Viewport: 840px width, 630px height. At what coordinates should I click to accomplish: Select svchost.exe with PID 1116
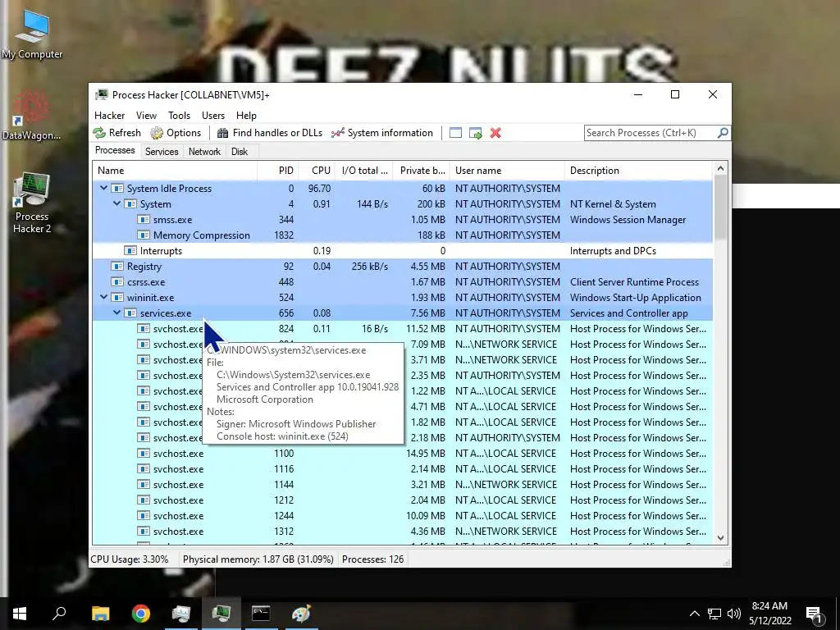coord(402,468)
